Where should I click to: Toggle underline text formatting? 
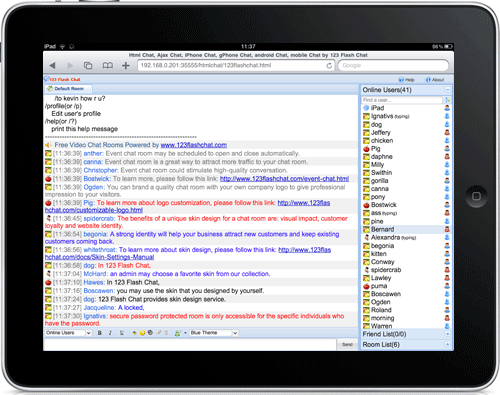(122, 333)
